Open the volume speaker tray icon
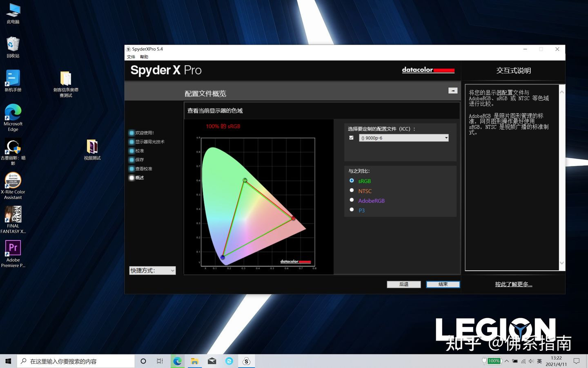 [531, 361]
